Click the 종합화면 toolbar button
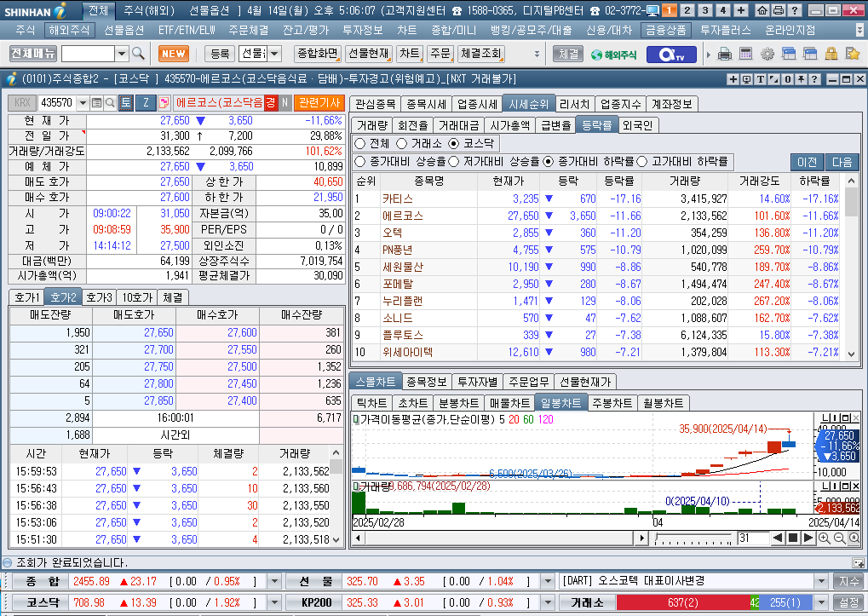Viewport: 868px width, 616px height. tap(317, 54)
